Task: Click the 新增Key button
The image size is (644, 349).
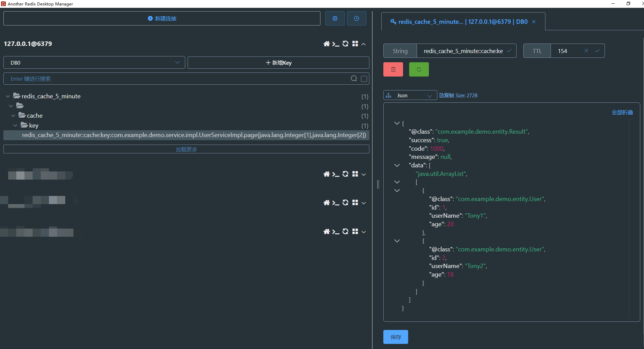Action: point(278,63)
